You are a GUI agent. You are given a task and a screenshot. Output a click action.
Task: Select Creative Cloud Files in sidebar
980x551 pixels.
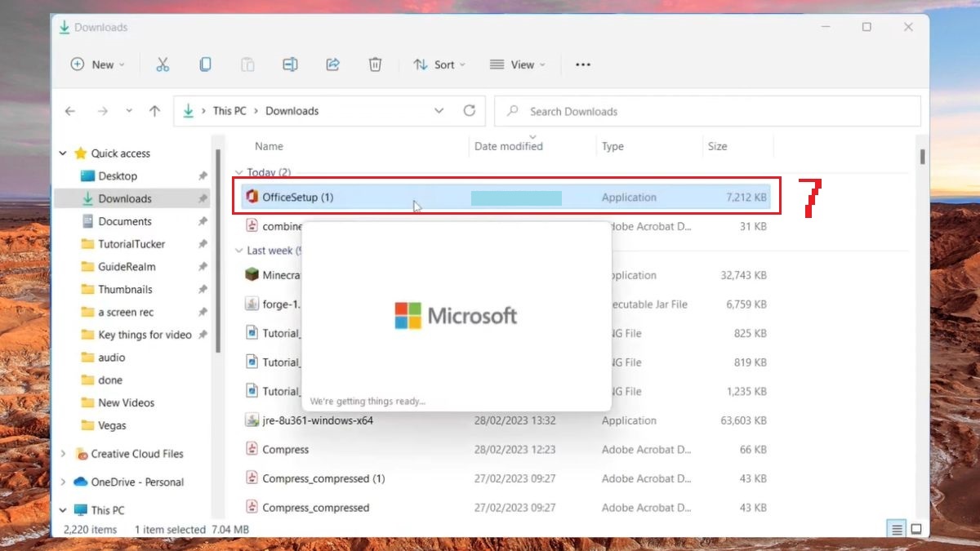[137, 454]
